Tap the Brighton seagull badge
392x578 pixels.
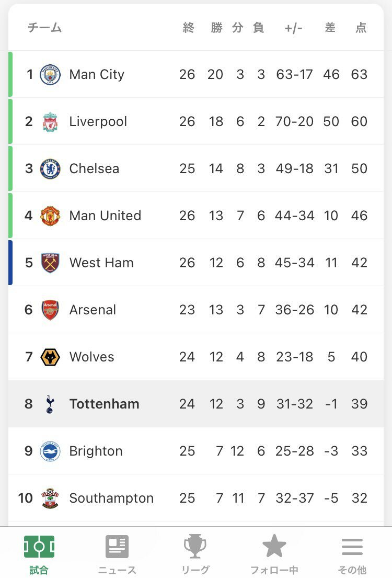point(50,451)
